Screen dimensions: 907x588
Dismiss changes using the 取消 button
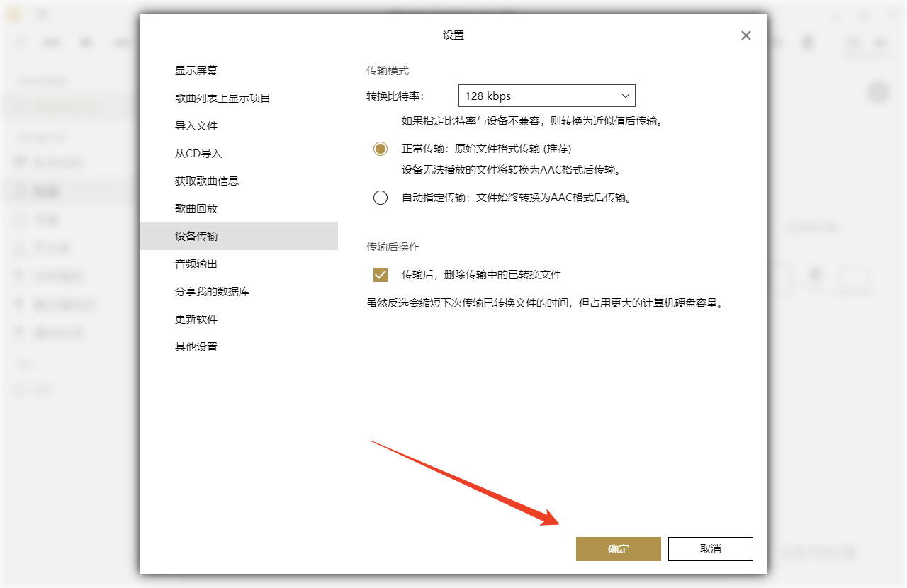(710, 548)
